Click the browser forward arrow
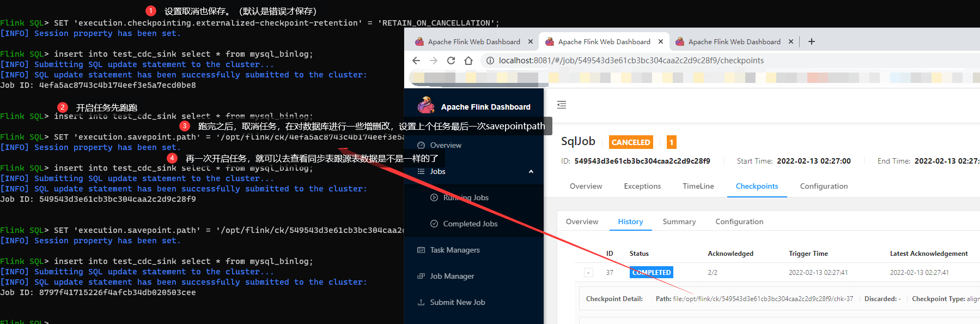The image size is (980, 324). coord(434,61)
